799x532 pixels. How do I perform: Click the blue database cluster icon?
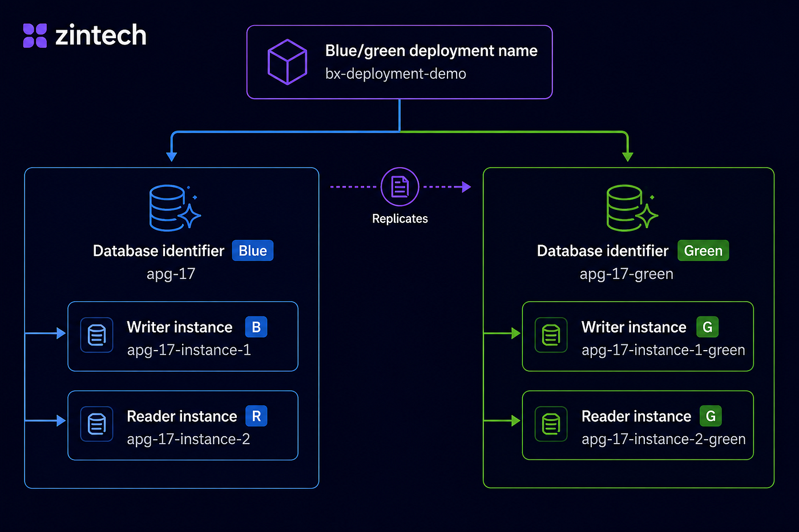pyautogui.click(x=175, y=208)
